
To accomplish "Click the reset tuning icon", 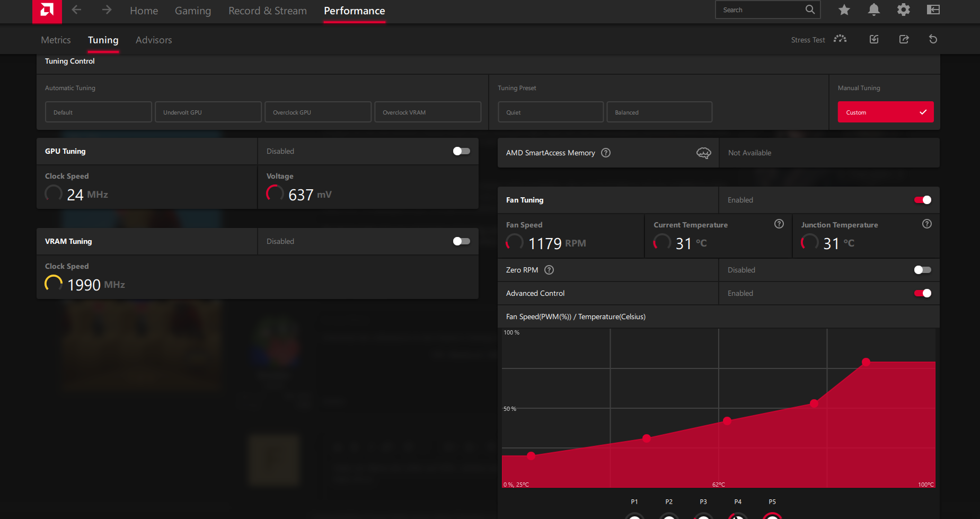I will pos(933,39).
